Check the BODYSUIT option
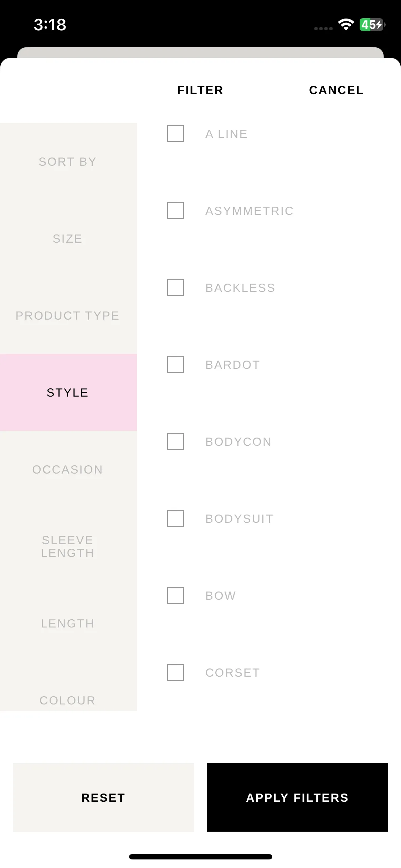Viewport: 401px width, 868px height. 175,518
